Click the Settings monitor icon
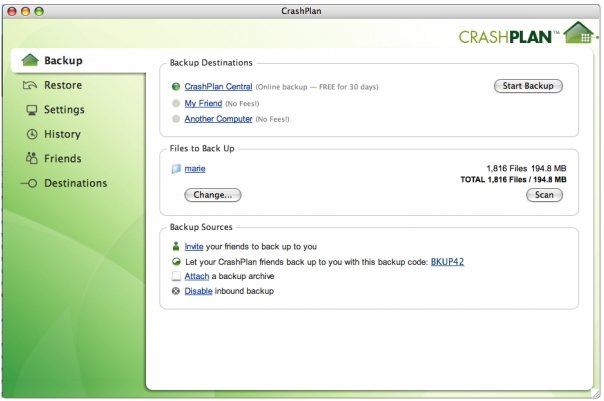Screen dimensions: 604x401 [32, 110]
